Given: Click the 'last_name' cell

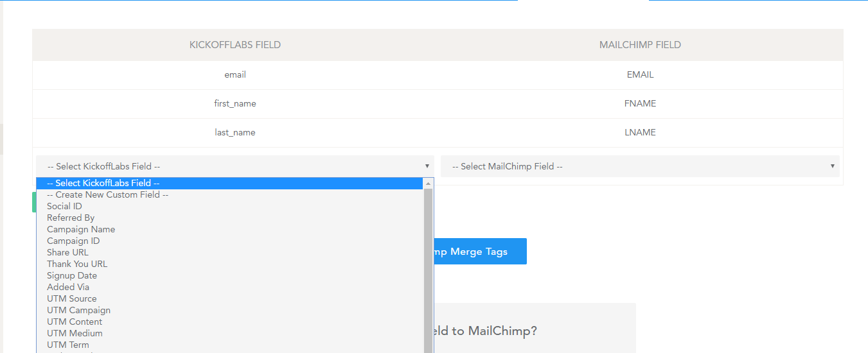Looking at the screenshot, I should pos(235,133).
